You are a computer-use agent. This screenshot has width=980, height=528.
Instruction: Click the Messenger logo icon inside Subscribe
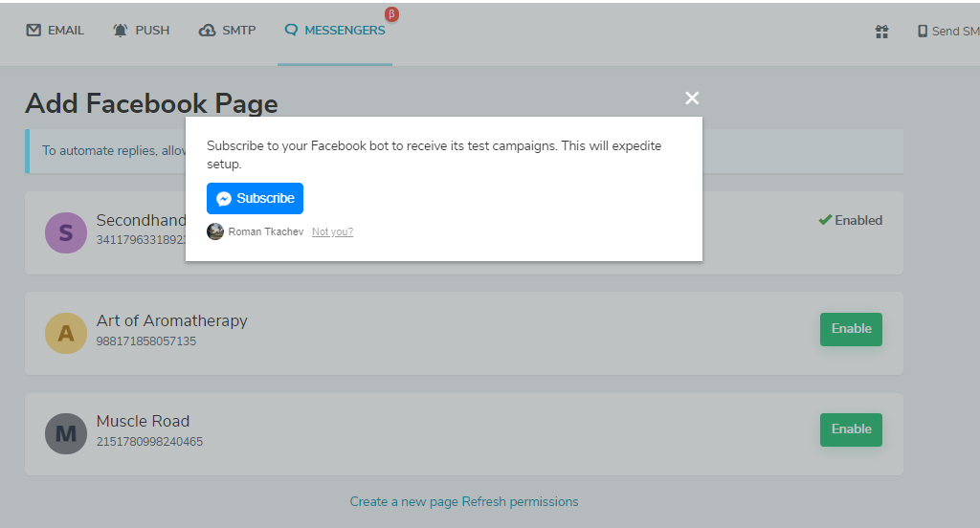tap(224, 199)
